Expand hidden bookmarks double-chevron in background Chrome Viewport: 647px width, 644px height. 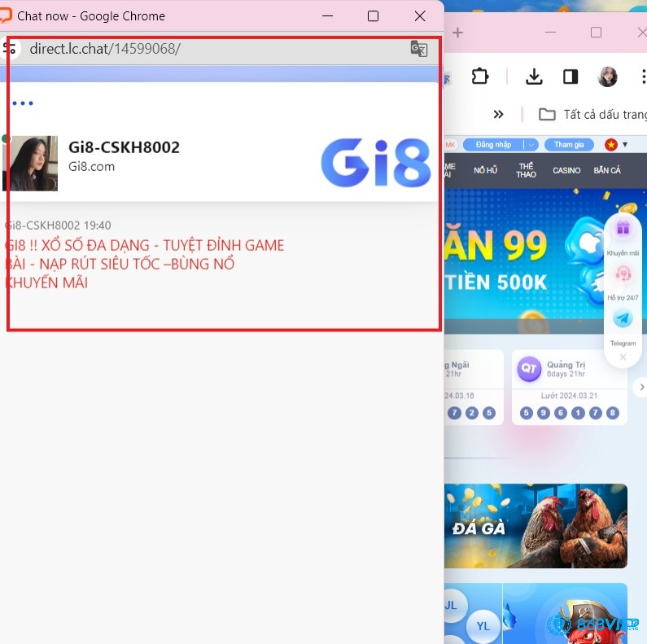tap(498, 114)
